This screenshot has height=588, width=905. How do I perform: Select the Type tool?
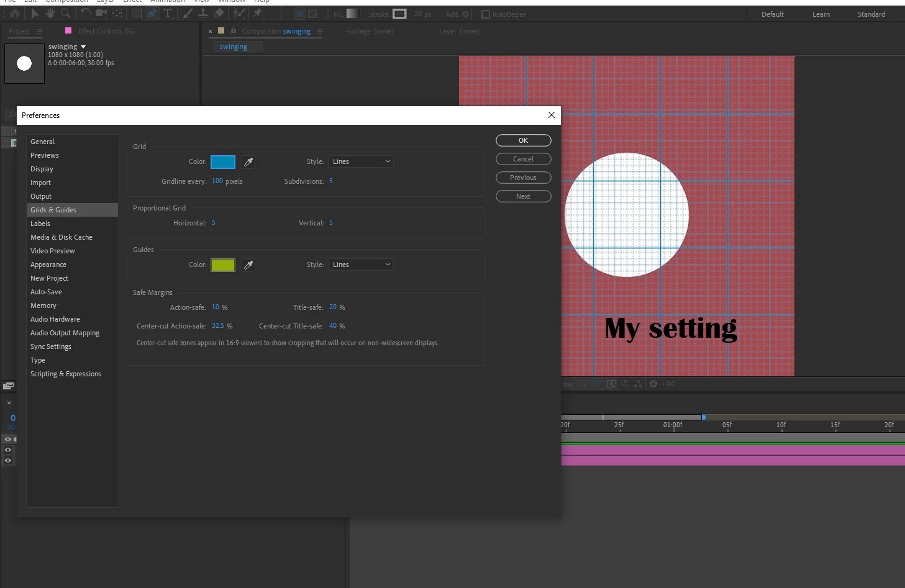point(168,14)
